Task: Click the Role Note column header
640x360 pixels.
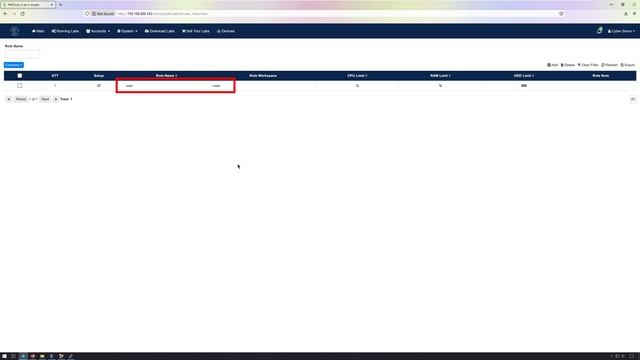Action: point(600,76)
